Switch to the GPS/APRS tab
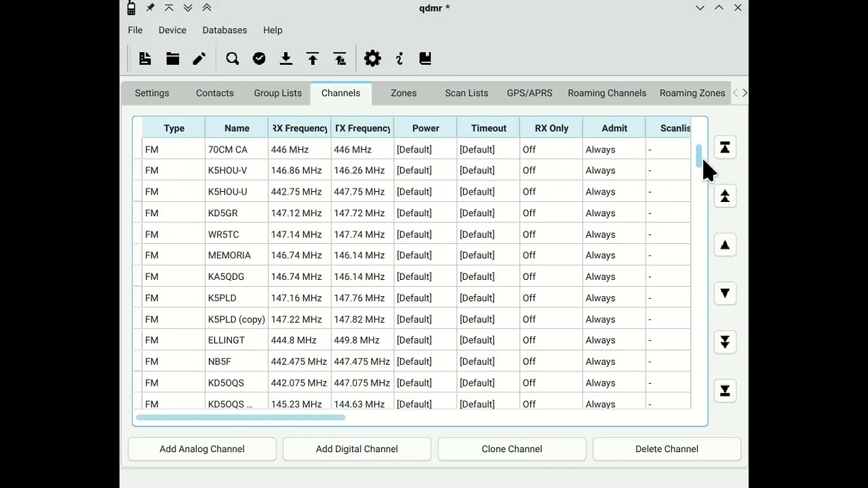The image size is (868, 488). (x=530, y=94)
